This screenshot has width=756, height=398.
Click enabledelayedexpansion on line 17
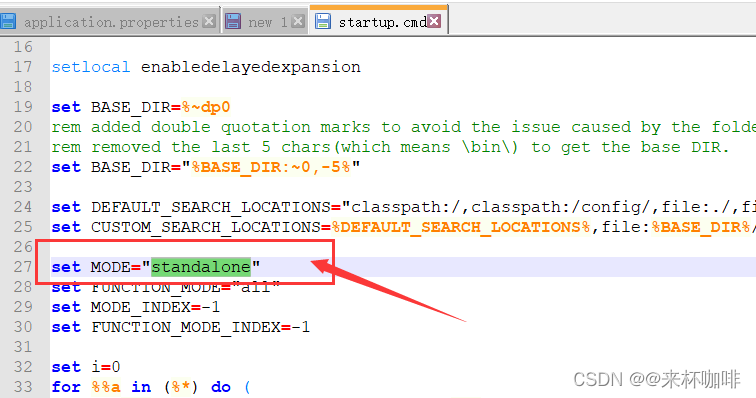(x=251, y=67)
